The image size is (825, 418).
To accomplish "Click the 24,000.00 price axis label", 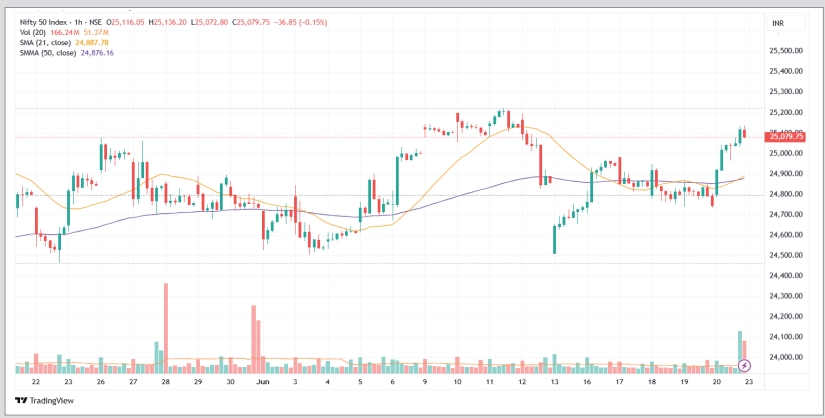I will tap(786, 357).
